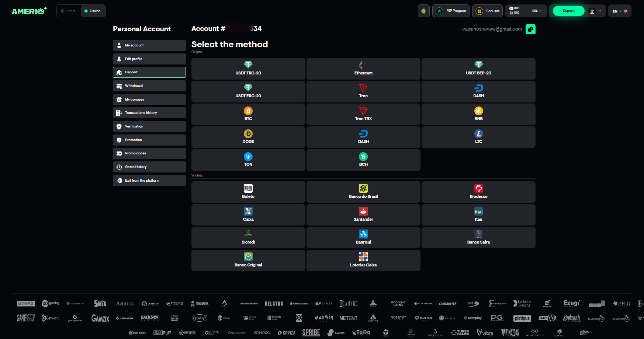Open the BRL currency dropdown
The width and height of the screenshot is (644, 339).
(x=537, y=11)
